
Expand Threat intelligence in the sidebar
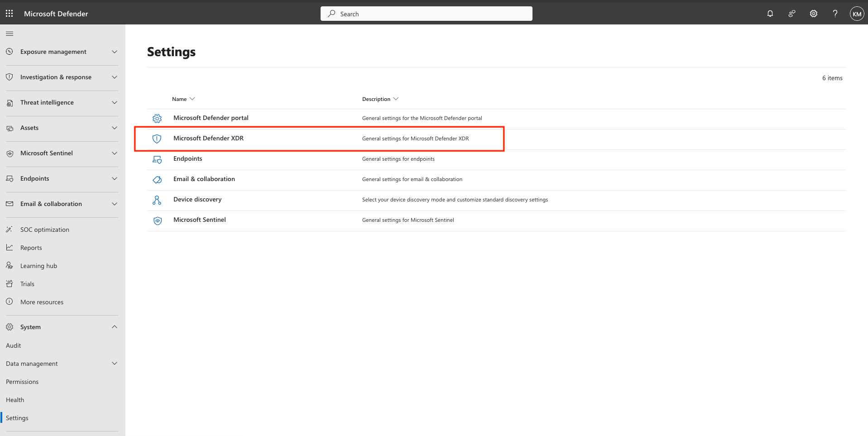click(x=115, y=102)
